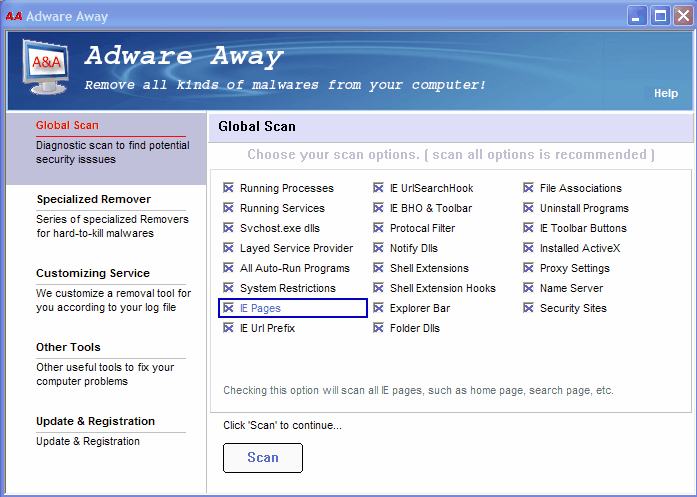Uncheck File Associations option
This screenshot has height=497, width=697.
(529, 188)
